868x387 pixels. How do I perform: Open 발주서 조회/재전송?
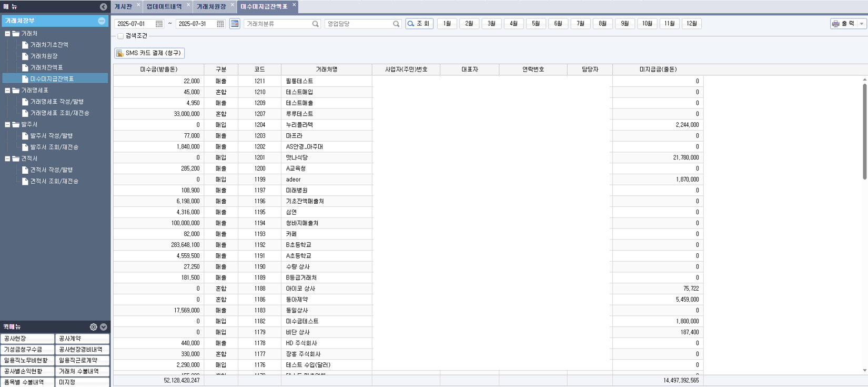pos(54,147)
